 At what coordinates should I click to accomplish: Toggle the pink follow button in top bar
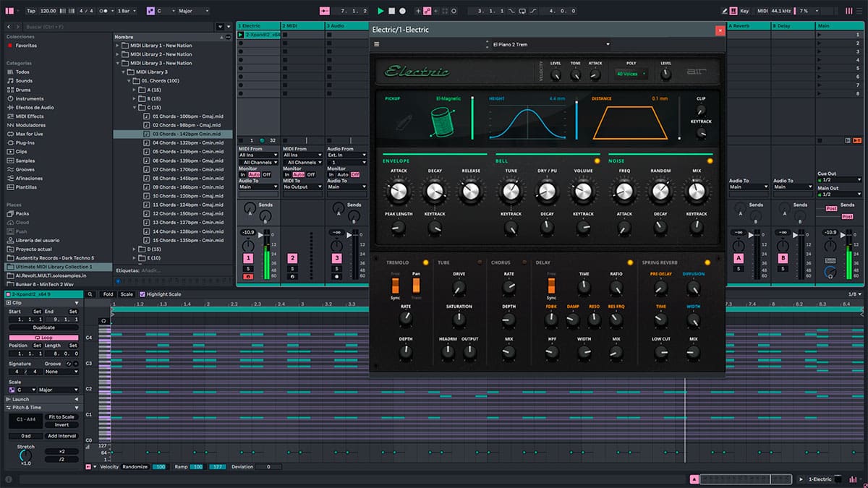click(324, 11)
